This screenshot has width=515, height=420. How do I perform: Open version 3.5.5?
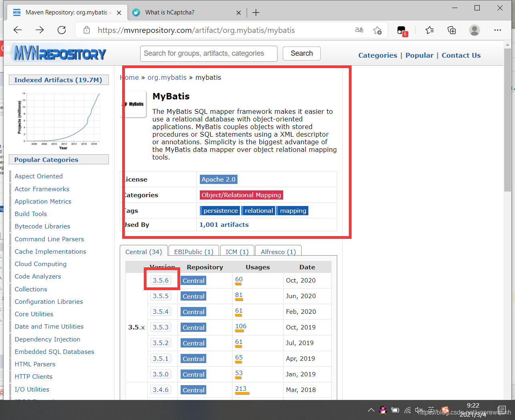pos(161,296)
